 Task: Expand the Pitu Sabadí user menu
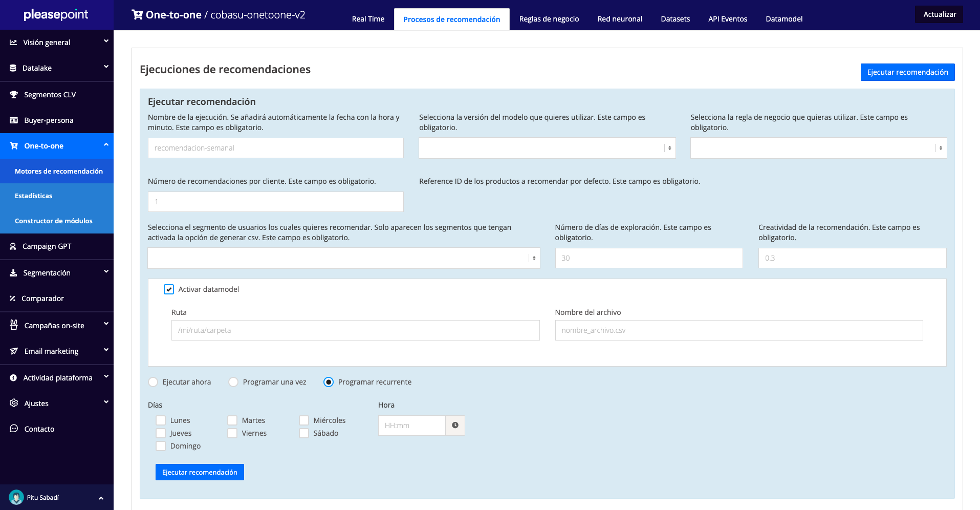coord(101,498)
